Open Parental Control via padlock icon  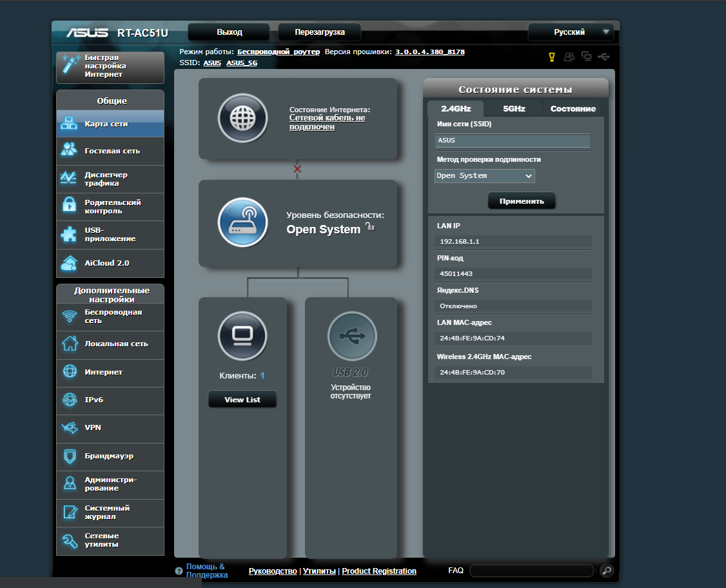click(69, 206)
